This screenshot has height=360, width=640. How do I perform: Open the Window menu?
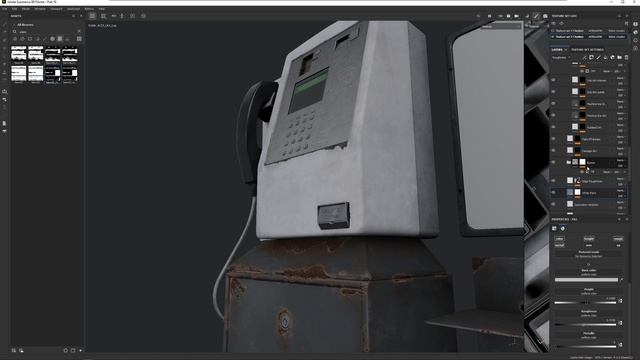(40, 9)
